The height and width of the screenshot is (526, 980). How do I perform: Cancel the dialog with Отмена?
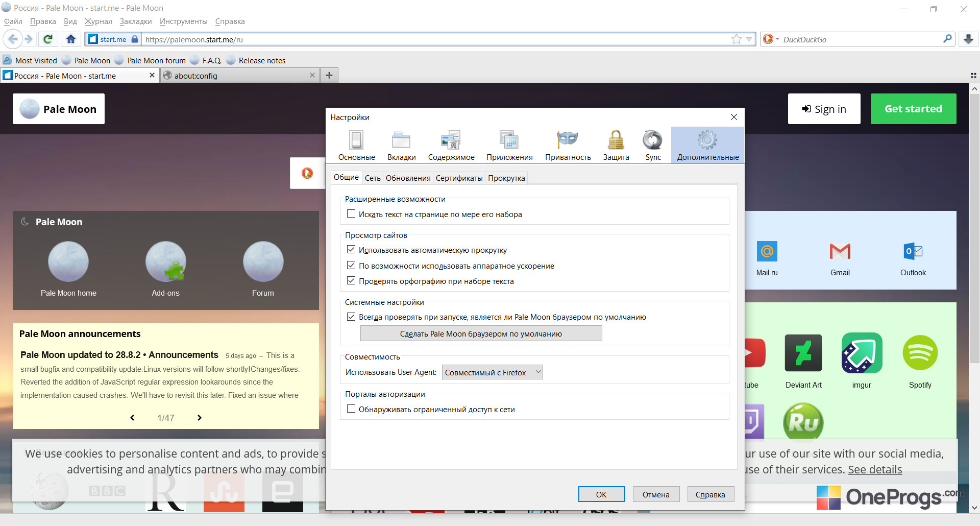coord(656,494)
